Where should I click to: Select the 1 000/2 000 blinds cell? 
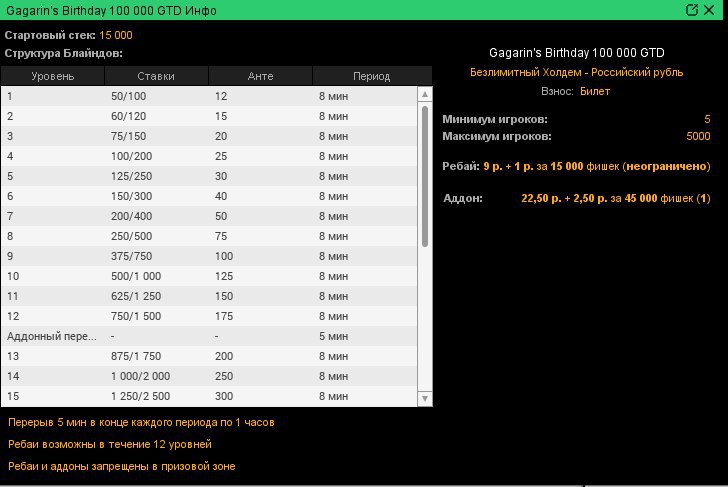pos(140,376)
